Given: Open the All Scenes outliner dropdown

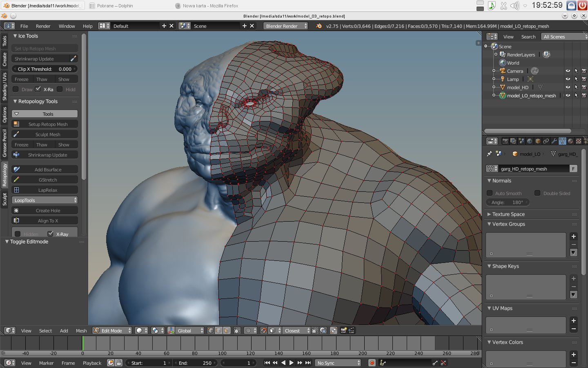Looking at the screenshot, I should [x=564, y=36].
